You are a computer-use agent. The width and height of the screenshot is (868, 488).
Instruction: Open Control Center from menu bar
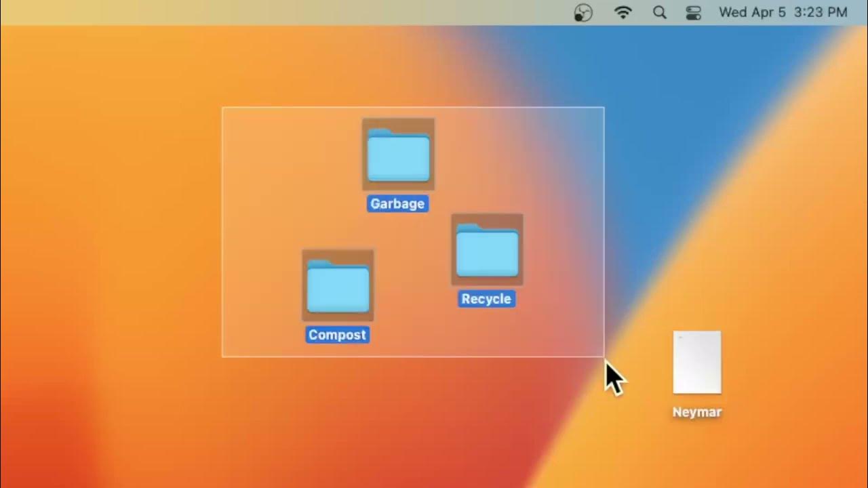(x=693, y=12)
